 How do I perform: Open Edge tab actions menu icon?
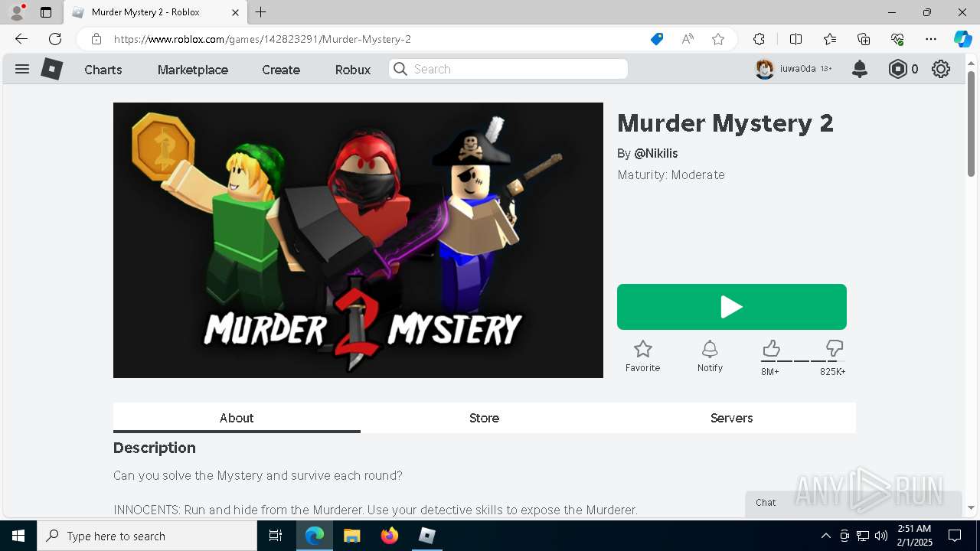pyautogui.click(x=46, y=12)
